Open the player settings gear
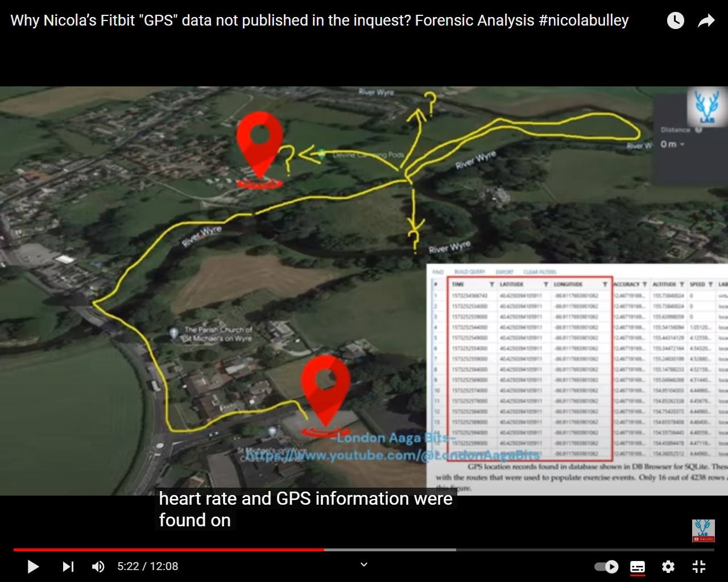 point(668,567)
